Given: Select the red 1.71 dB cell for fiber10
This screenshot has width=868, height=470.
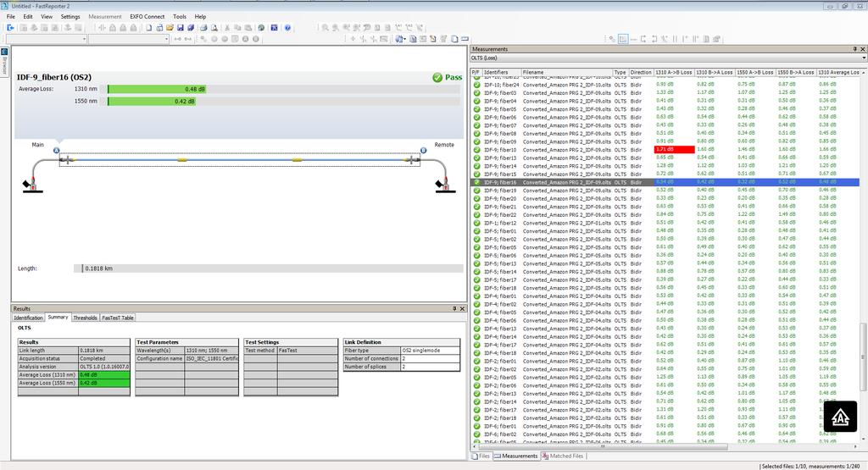Looking at the screenshot, I should point(674,150).
